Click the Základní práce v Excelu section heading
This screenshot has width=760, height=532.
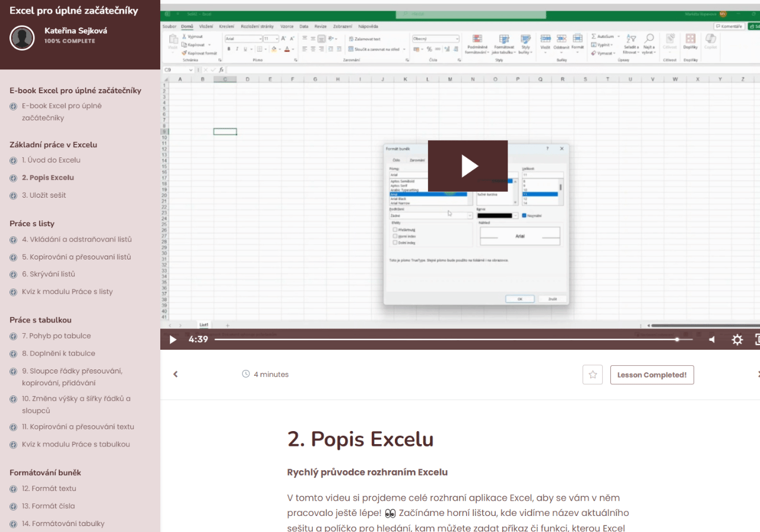click(53, 145)
